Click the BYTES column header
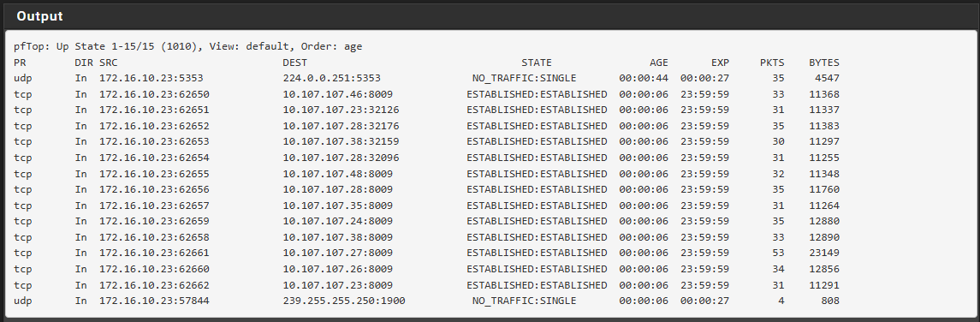The image size is (980, 322). (x=824, y=63)
